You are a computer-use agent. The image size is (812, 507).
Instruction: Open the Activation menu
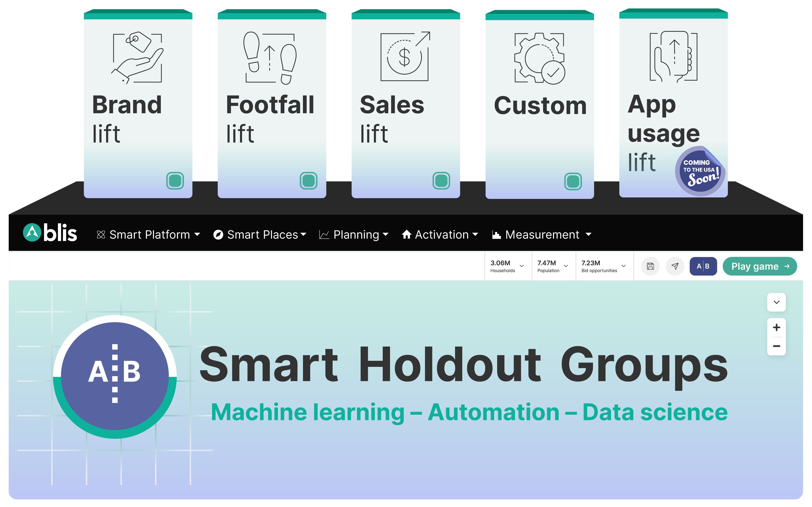[x=440, y=235]
